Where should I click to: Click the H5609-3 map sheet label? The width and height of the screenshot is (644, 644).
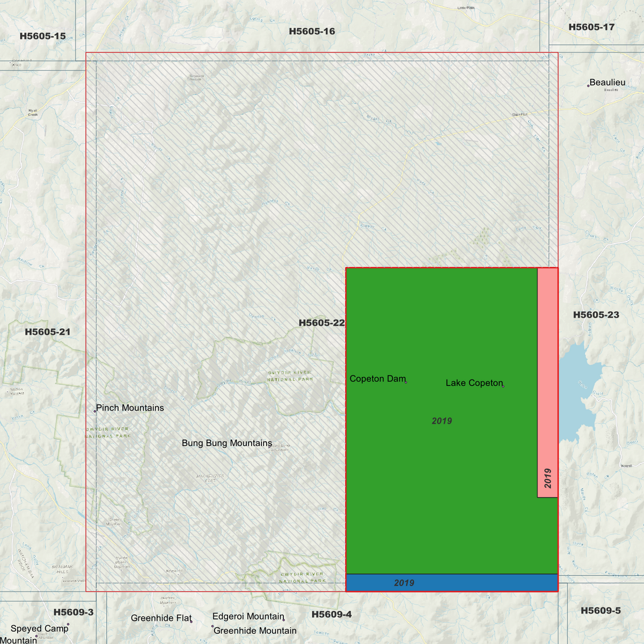tap(74, 612)
